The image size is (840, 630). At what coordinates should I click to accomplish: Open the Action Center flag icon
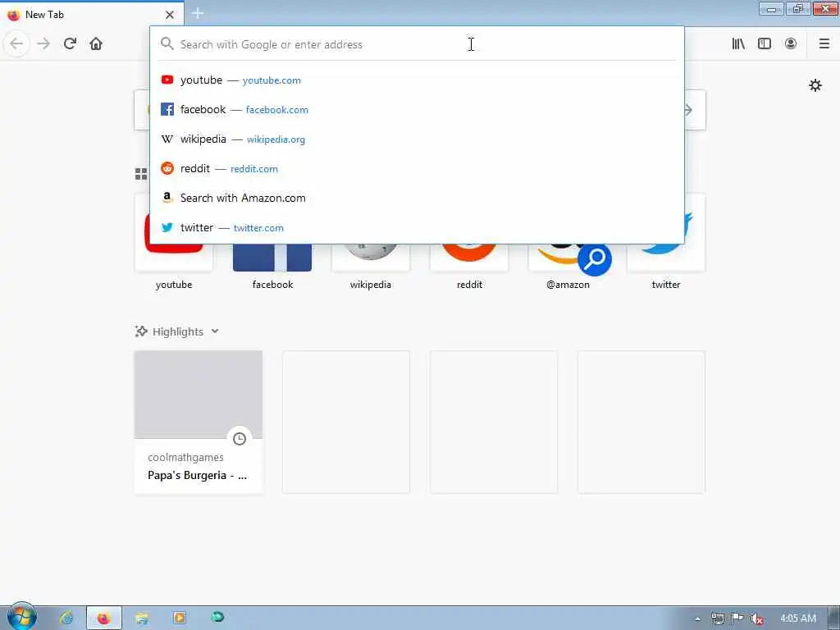click(x=737, y=619)
